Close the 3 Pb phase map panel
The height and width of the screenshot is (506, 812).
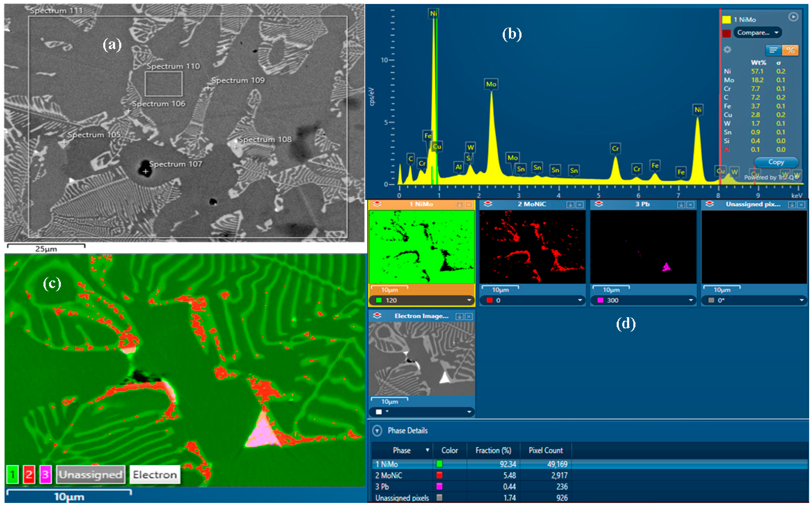tap(690, 205)
